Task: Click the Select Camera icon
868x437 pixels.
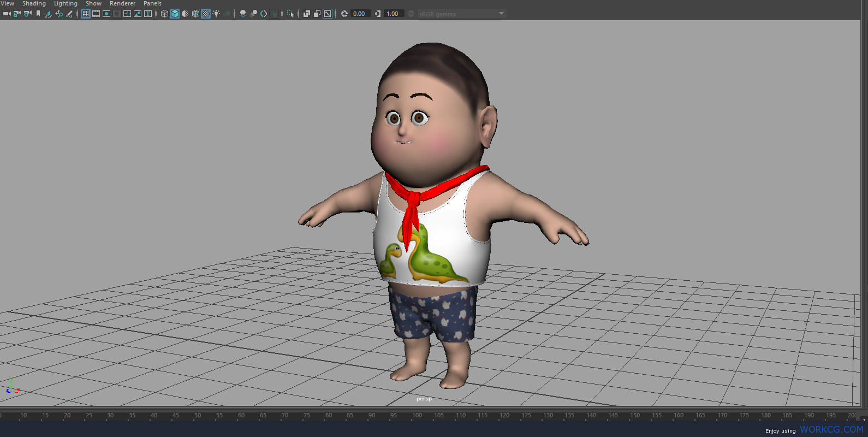Action: pyautogui.click(x=7, y=14)
